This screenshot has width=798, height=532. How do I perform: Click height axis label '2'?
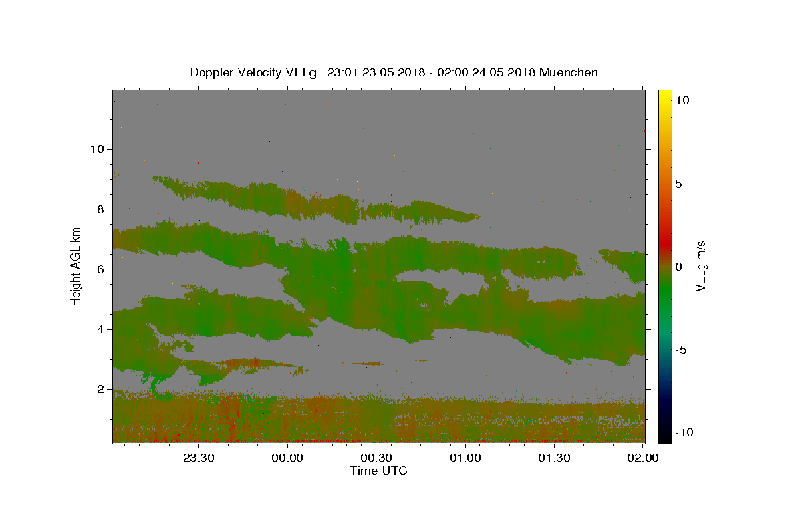point(100,389)
